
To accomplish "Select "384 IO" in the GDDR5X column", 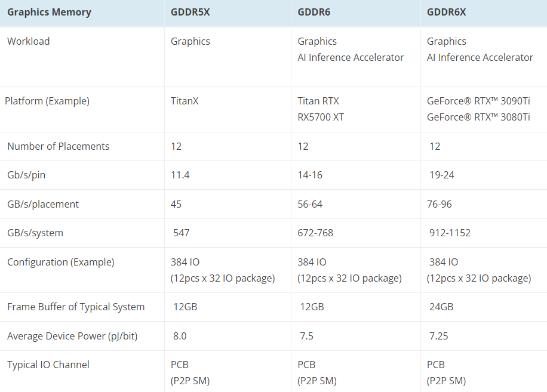I will click(x=185, y=262).
